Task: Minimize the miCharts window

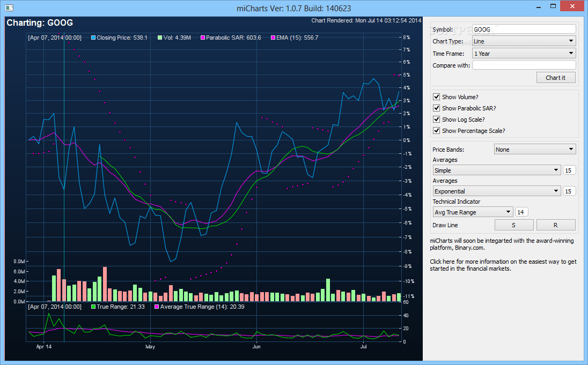Action: 539,6
